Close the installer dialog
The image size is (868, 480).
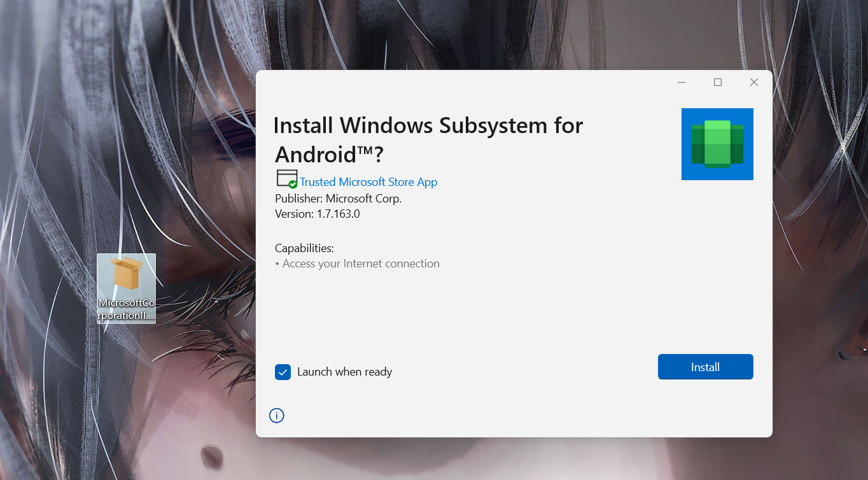(x=754, y=82)
